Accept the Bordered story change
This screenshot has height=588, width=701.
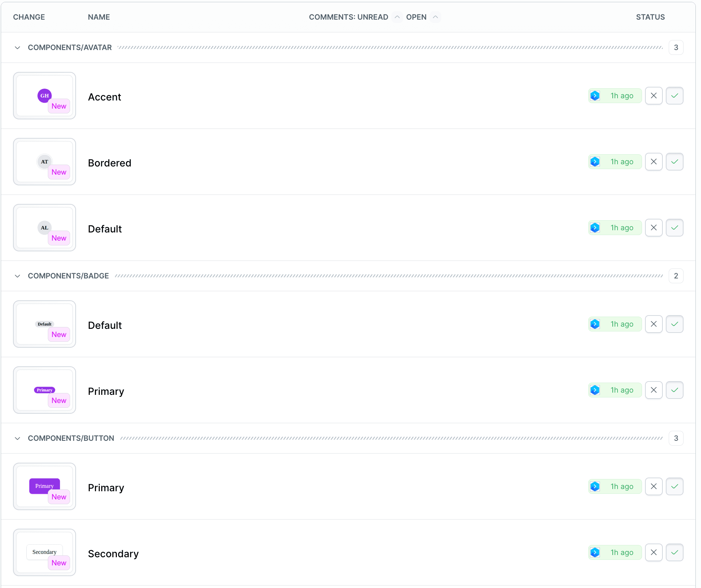tap(674, 162)
